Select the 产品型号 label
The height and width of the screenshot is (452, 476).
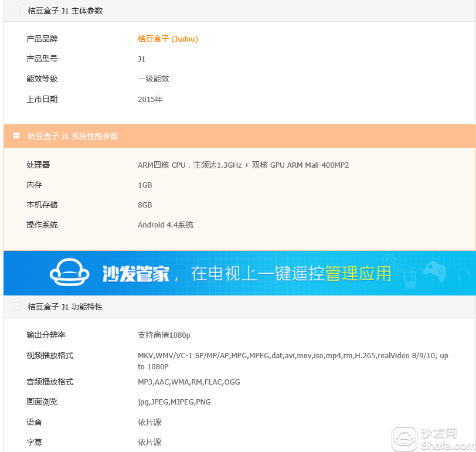pyautogui.click(x=42, y=59)
